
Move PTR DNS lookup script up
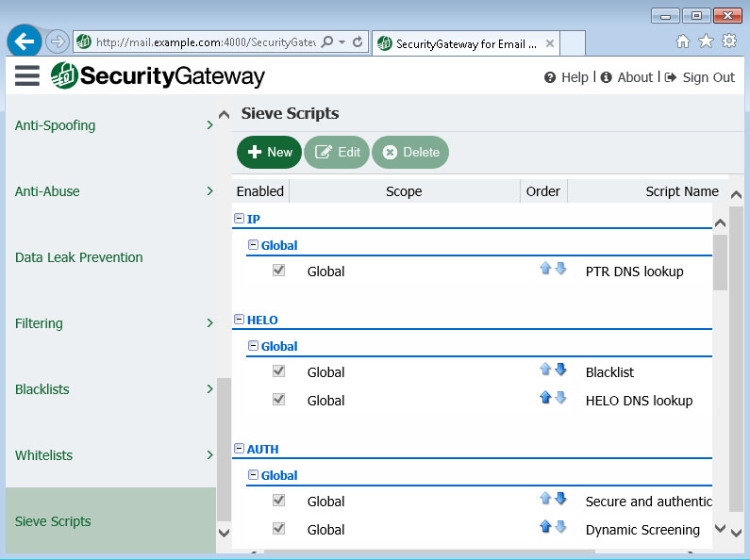545,268
